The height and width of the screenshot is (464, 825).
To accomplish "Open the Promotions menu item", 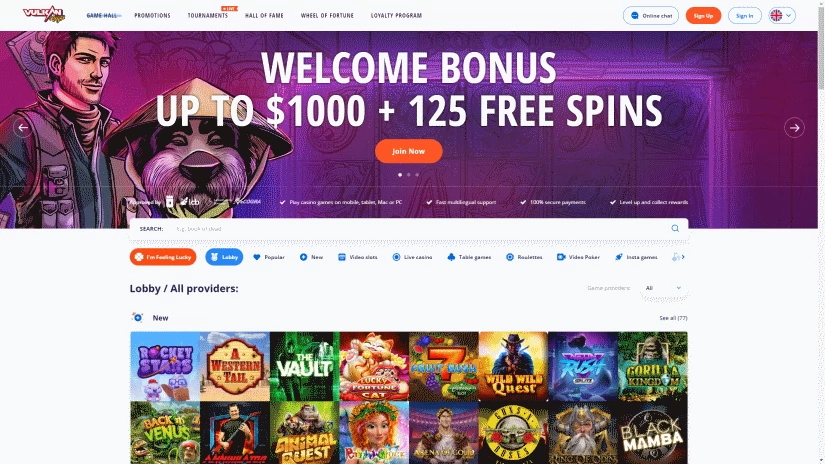I will coord(152,15).
